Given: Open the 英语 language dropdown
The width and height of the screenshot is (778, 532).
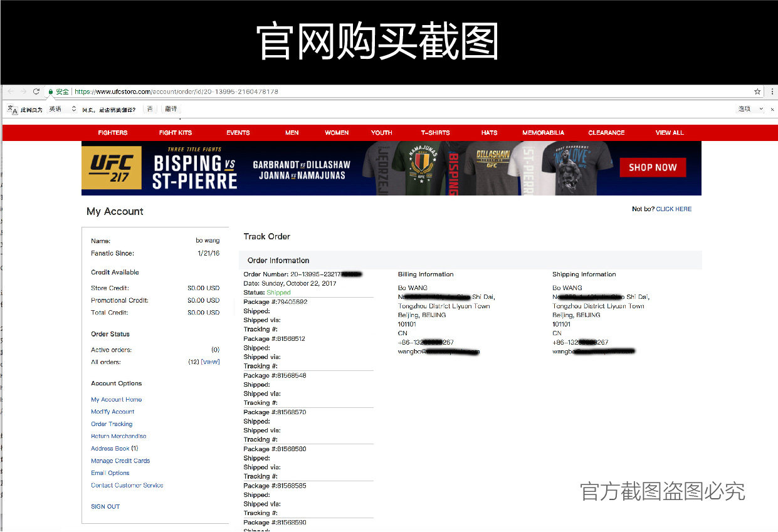Looking at the screenshot, I should tap(61, 109).
